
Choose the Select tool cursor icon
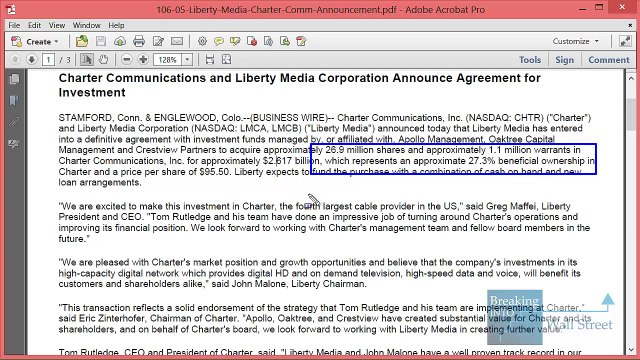tap(87, 60)
